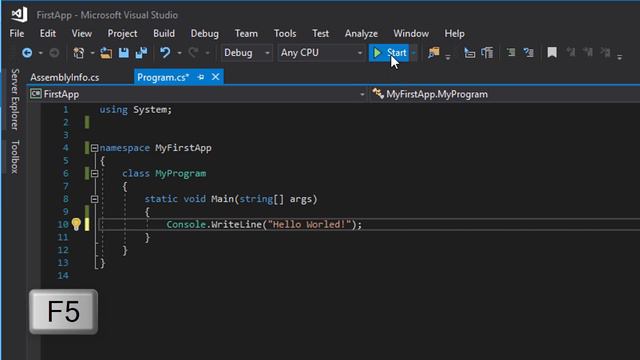Click the Main(string[] args) signature

coord(264,199)
